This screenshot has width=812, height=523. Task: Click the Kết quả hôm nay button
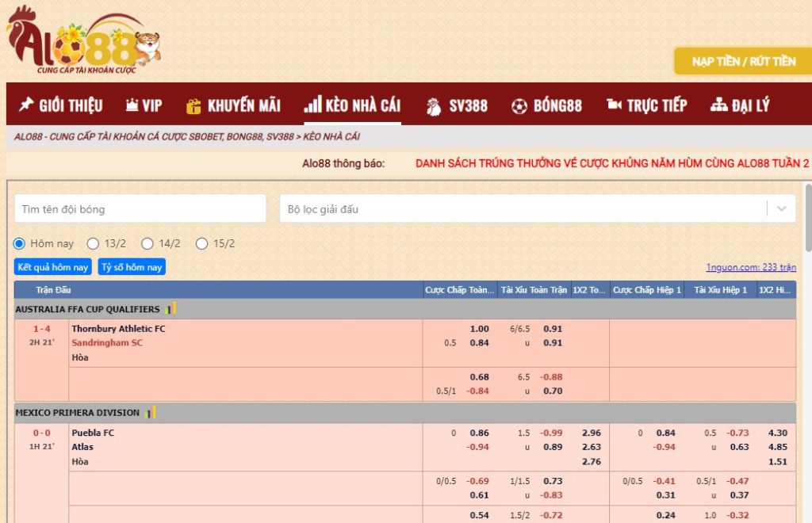point(53,267)
